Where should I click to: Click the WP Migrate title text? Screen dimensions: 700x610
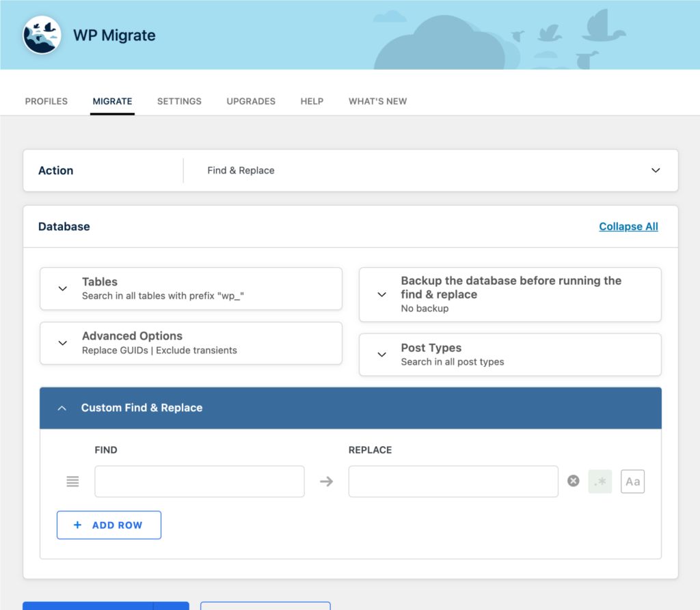coord(114,36)
